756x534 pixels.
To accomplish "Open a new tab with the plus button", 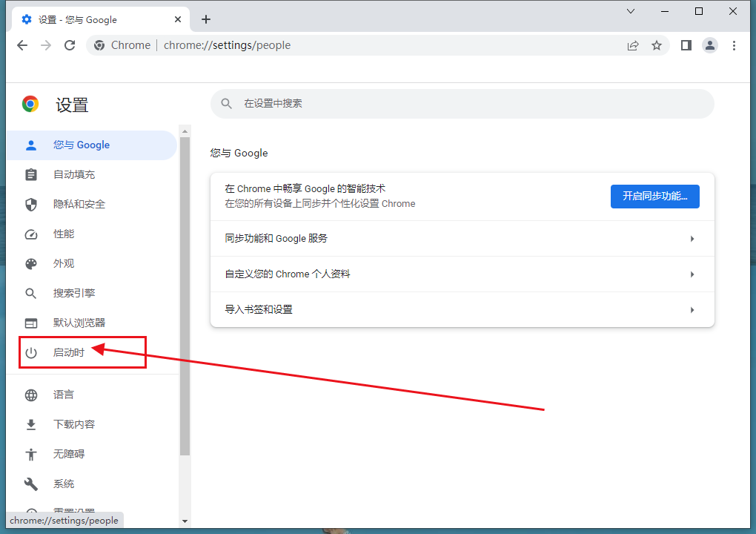I will (x=206, y=19).
